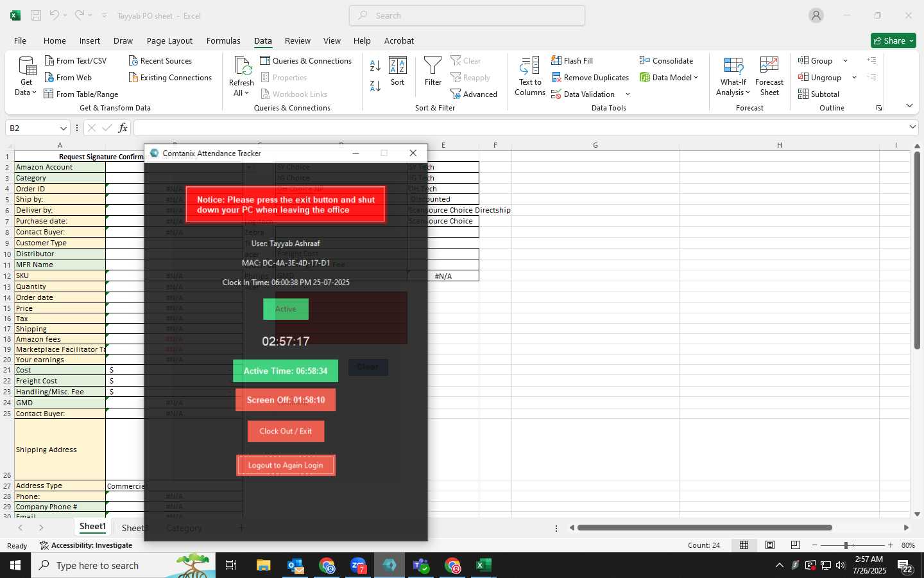Click the Insert Function fx icon
Image resolution: width=924 pixels, height=578 pixels.
tap(123, 128)
